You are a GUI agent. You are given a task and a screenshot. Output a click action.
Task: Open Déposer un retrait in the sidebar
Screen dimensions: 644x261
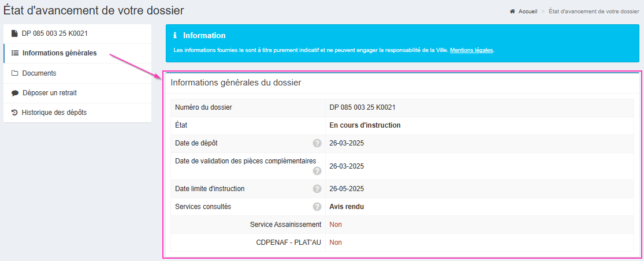50,93
